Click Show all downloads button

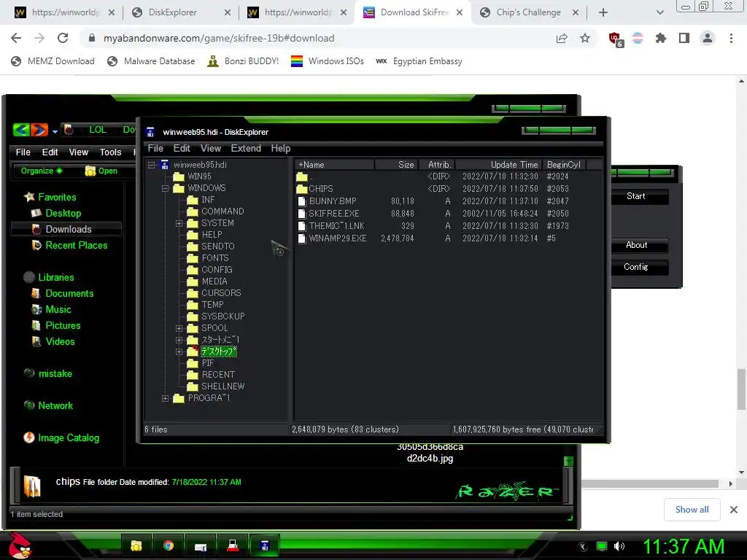pyautogui.click(x=692, y=510)
